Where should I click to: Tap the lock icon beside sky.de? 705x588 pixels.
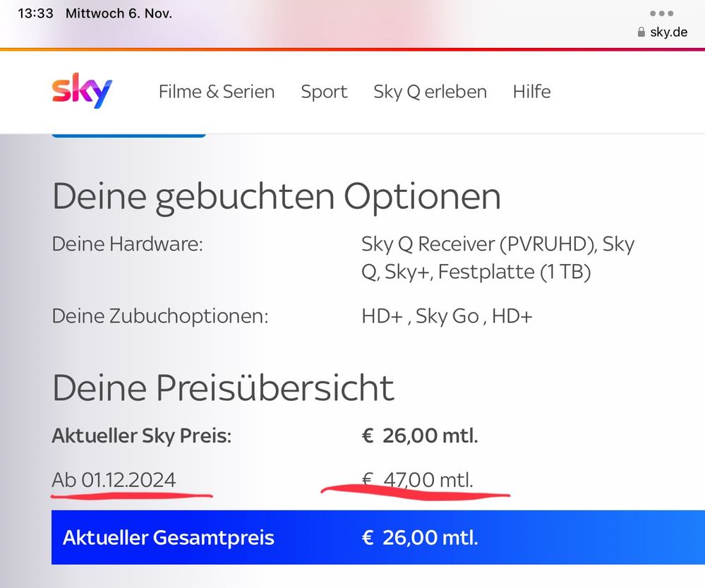pyautogui.click(x=641, y=32)
